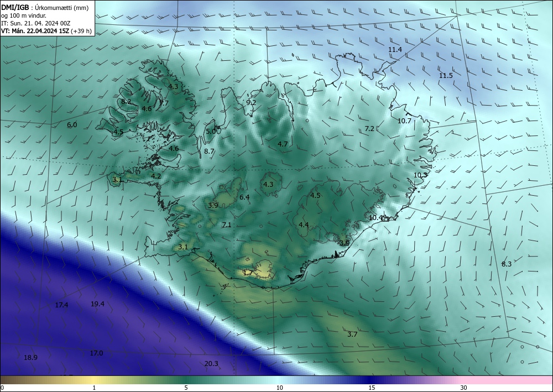
Task: Click the highest value 20.3
Action: 211,363
